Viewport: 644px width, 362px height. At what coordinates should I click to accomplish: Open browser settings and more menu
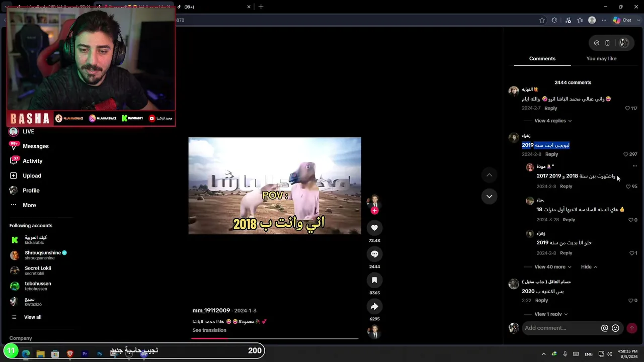(604, 20)
